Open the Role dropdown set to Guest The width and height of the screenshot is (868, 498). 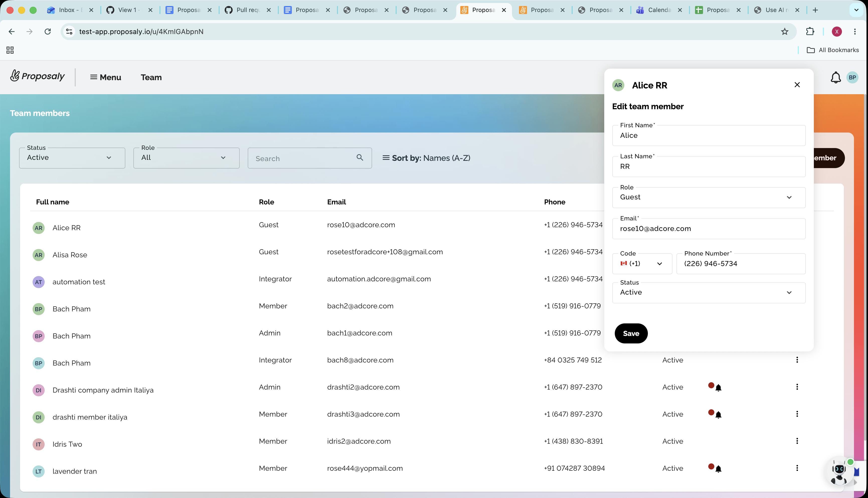[709, 197]
